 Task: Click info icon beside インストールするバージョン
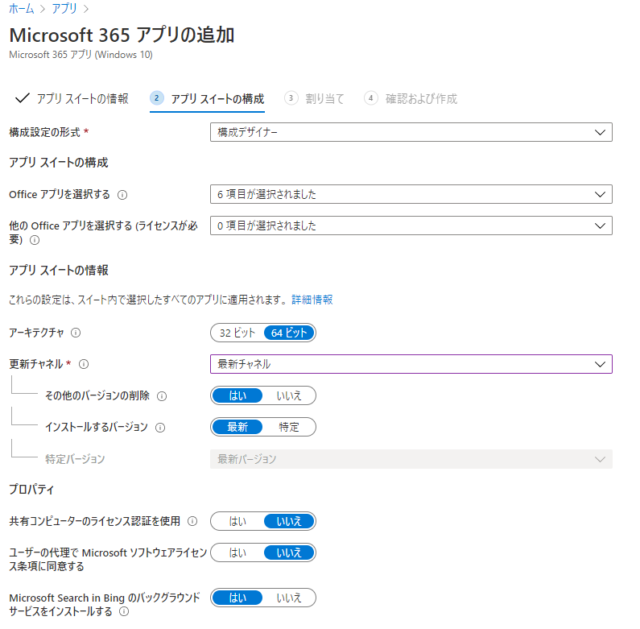160,427
